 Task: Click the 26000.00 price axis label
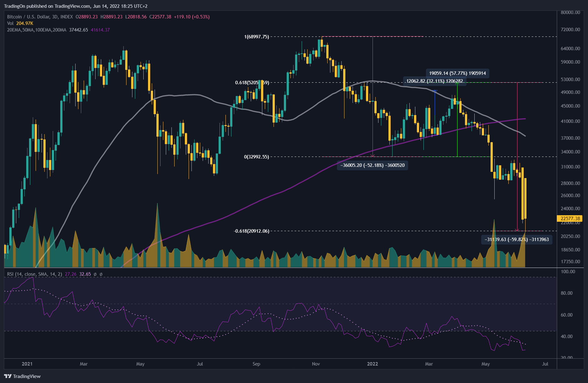tap(571, 196)
